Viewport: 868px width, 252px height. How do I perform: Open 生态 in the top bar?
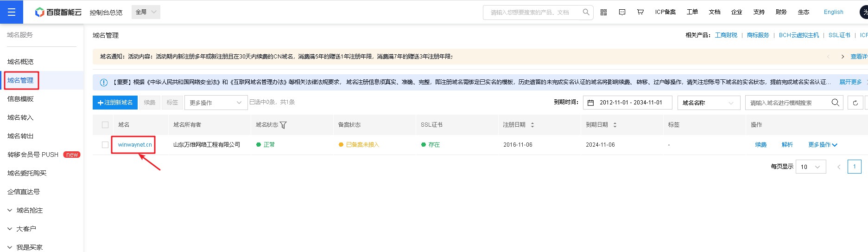tap(804, 12)
